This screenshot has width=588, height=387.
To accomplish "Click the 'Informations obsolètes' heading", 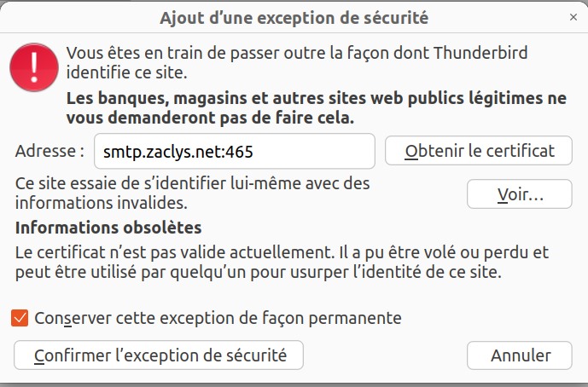I will pos(108,228).
